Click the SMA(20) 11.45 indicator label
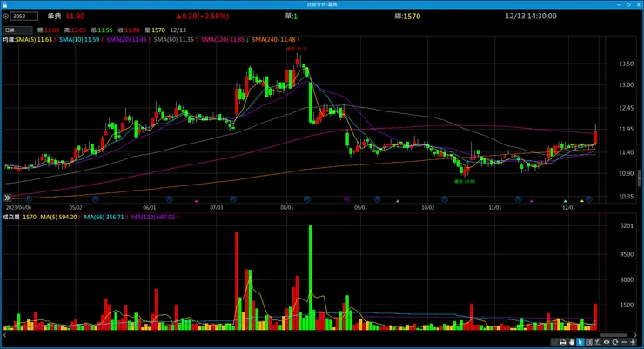 (x=126, y=40)
